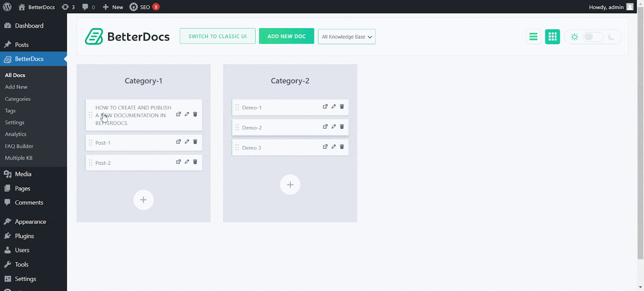Open the 3 pending updates icon
The width and height of the screenshot is (644, 291).
click(x=68, y=7)
